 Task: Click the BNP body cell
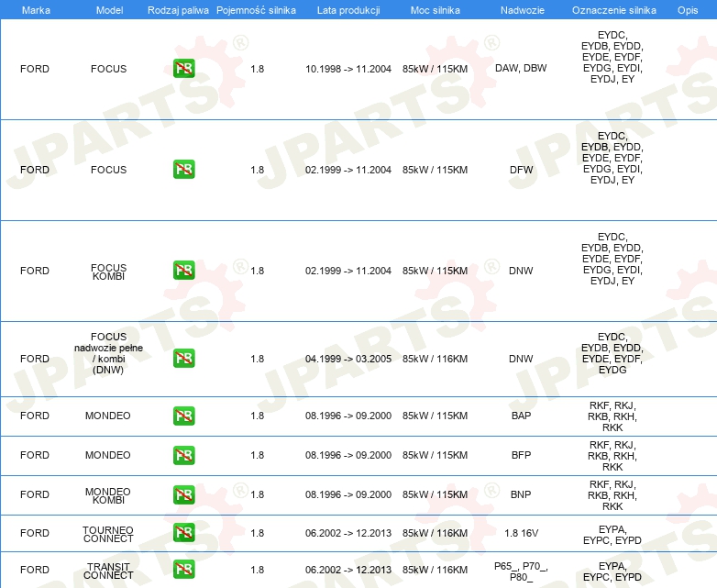click(521, 494)
